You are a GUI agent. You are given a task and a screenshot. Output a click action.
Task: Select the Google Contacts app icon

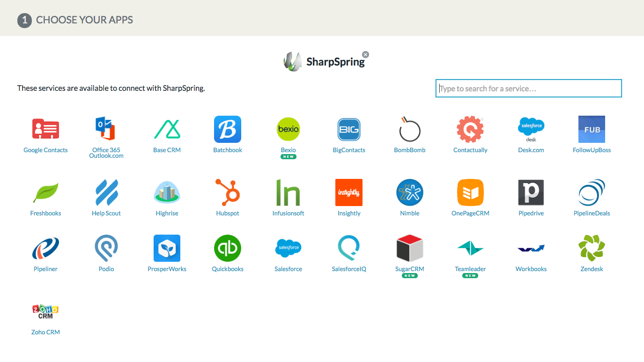coord(45,129)
